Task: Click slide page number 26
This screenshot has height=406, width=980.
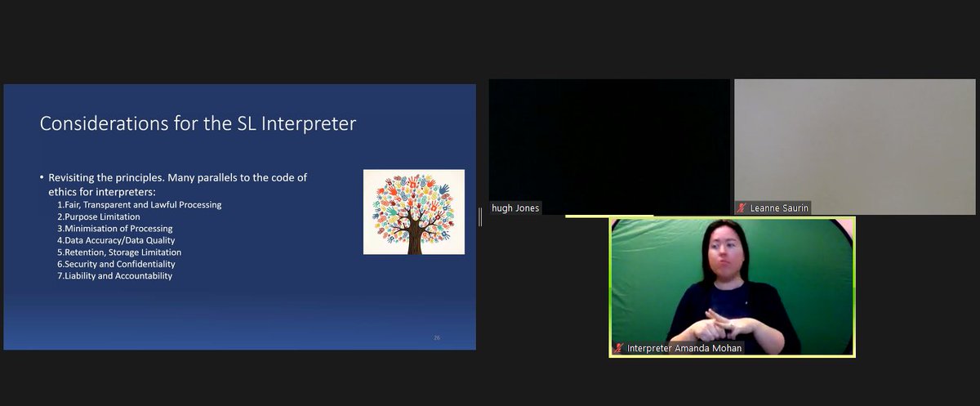Action: (437, 337)
